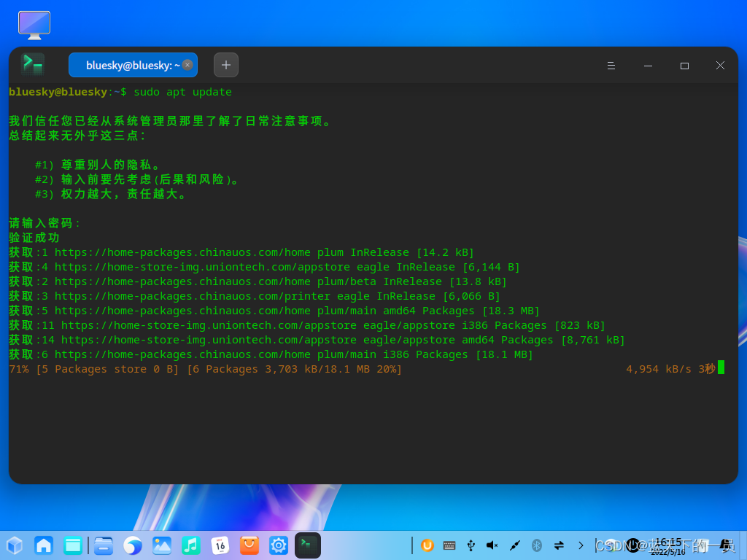This screenshot has width=747, height=560.
Task: Open the image viewer dock icon
Action: [162, 545]
